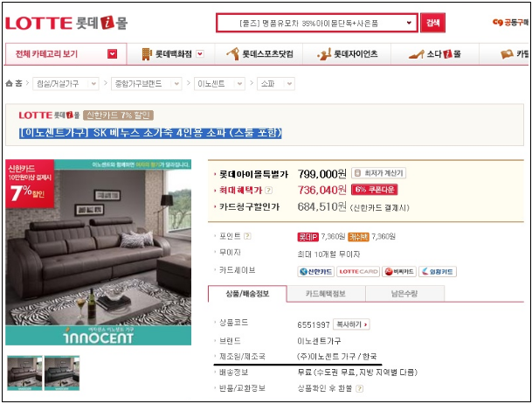
Task: Open the 공동구매 group-buy link
Action: click(x=511, y=23)
